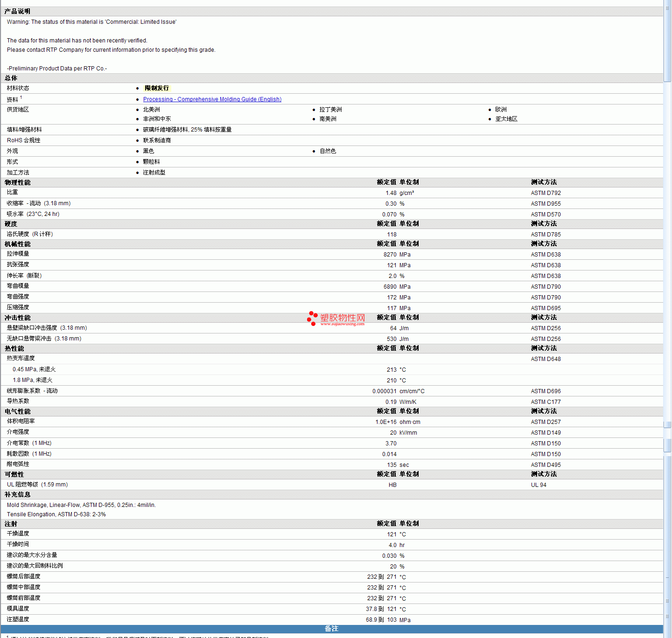Click the red dots watermark logo icon

pyautogui.click(x=312, y=319)
